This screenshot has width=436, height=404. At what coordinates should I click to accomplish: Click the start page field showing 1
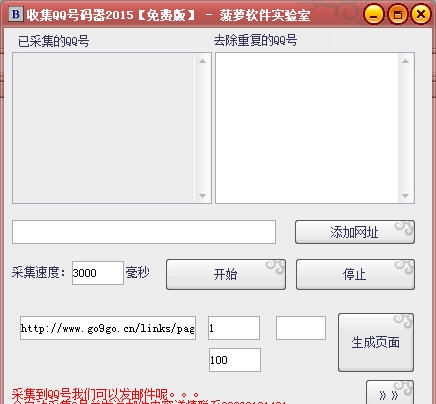[x=234, y=328]
